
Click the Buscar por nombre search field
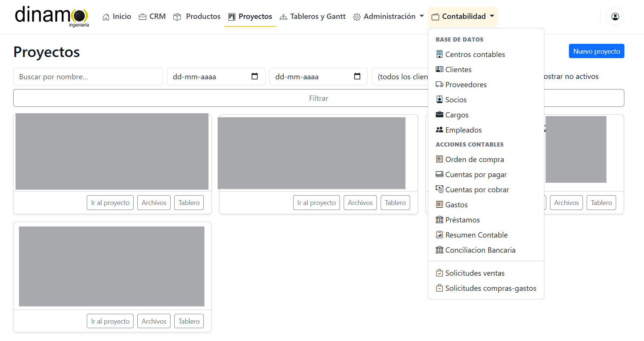pos(88,77)
